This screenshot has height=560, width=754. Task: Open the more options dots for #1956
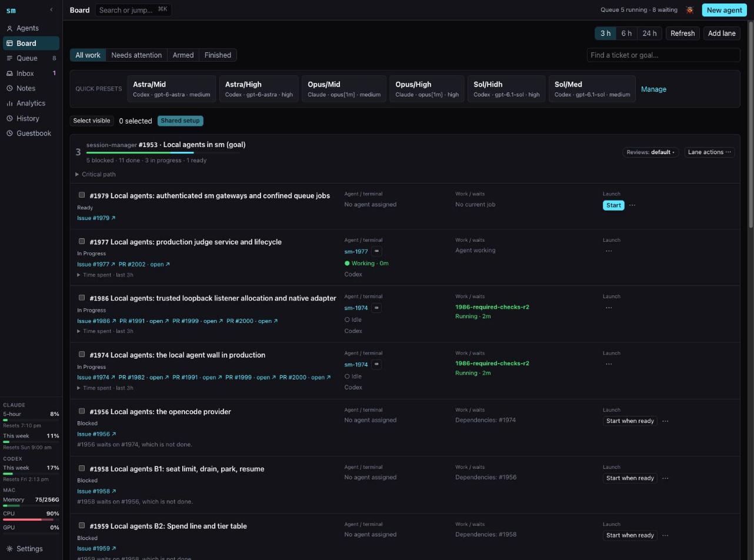tap(665, 421)
